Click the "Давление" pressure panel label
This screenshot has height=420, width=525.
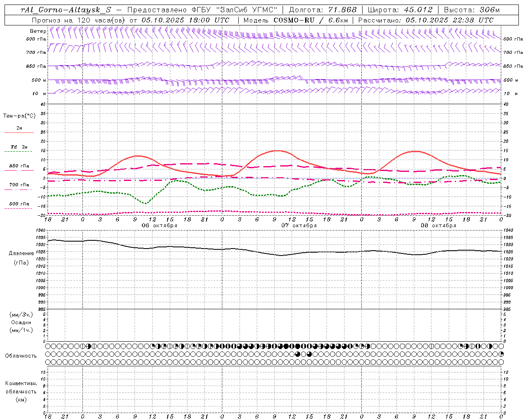click(21, 253)
